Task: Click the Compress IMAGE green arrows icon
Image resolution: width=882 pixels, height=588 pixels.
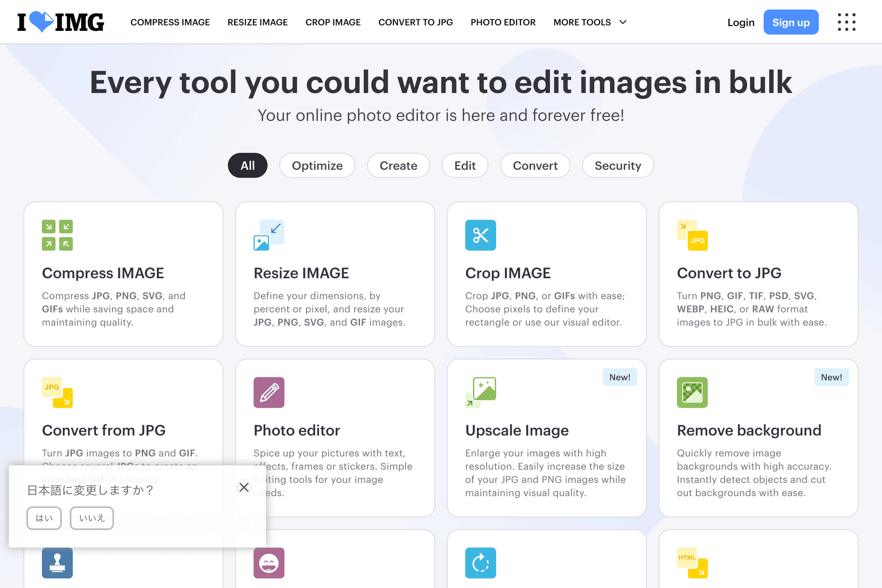Action: tap(57, 235)
